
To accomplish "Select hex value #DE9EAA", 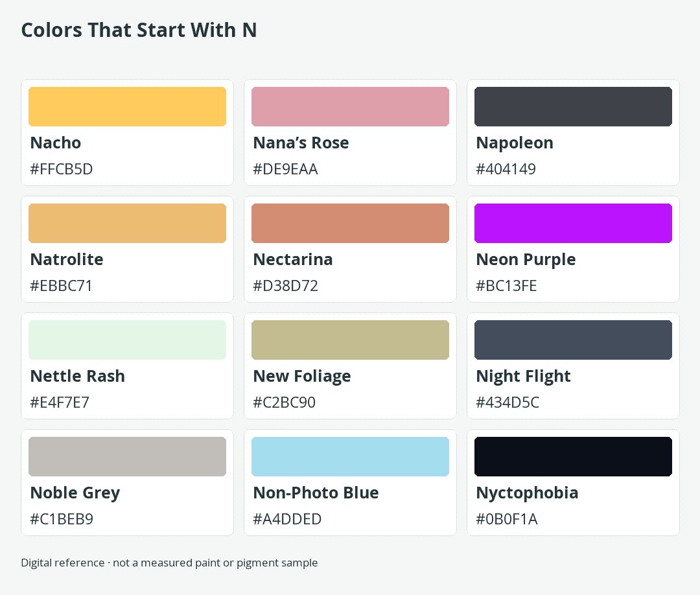I will pos(285,169).
